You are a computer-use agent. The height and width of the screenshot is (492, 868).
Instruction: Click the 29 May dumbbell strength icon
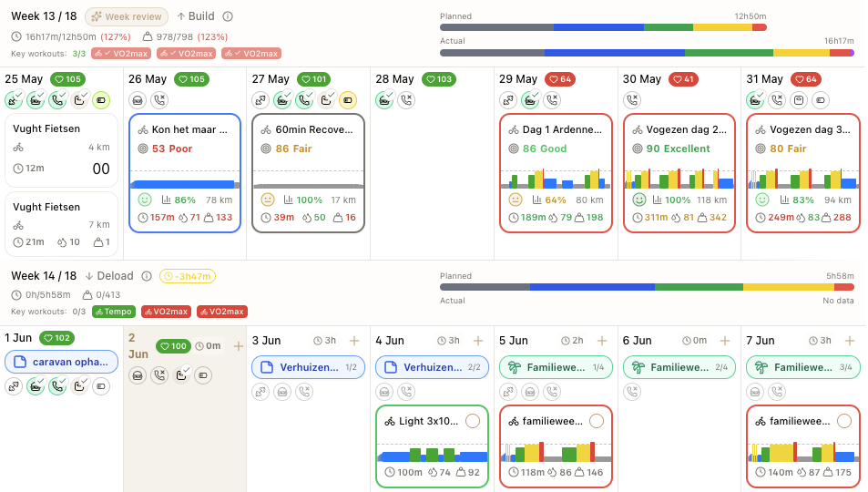pyautogui.click(x=508, y=100)
